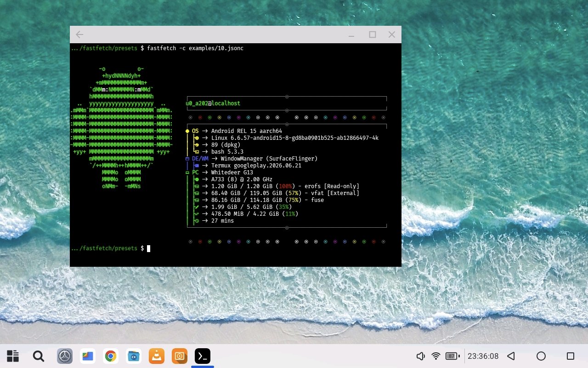This screenshot has width=588, height=368.
Task: Select the Termux terminal icon in the taskbar
Action: point(203,356)
